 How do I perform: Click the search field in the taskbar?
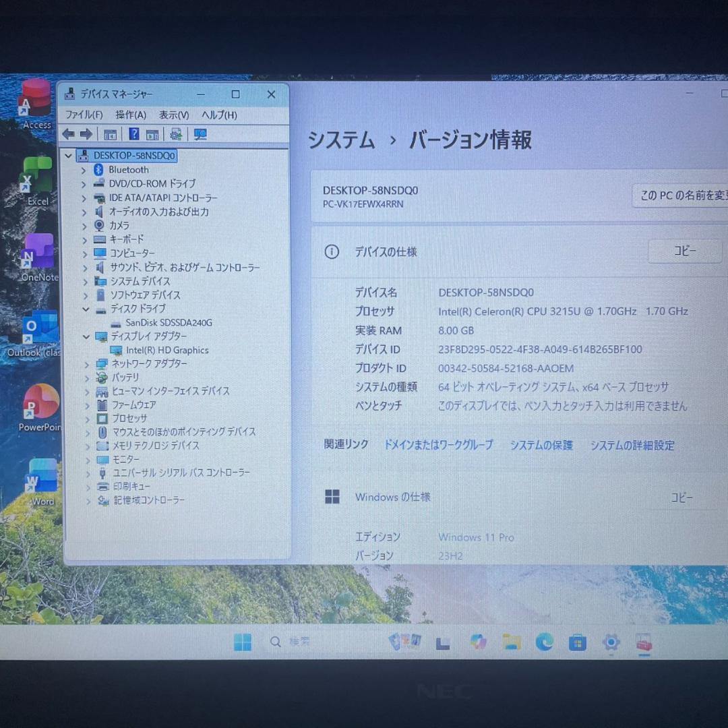tap(291, 642)
